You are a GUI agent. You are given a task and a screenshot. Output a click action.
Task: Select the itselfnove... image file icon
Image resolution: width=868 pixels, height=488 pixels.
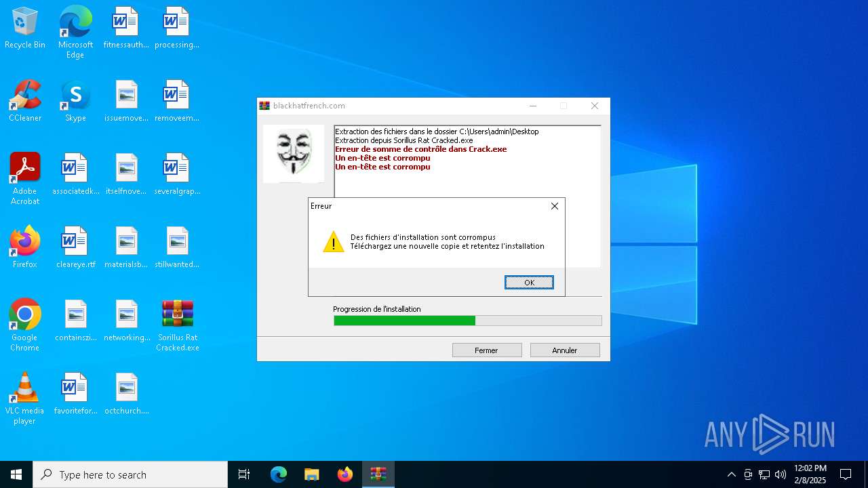click(126, 174)
